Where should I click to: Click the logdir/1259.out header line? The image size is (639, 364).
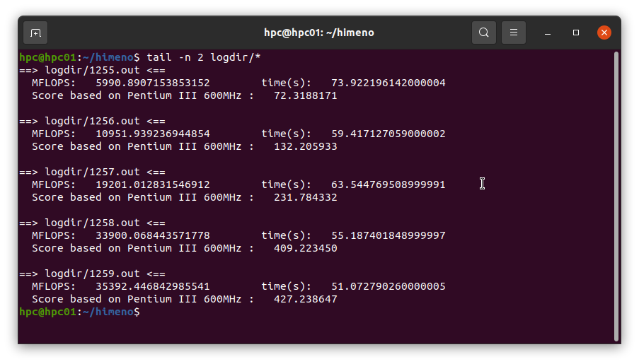(92, 274)
